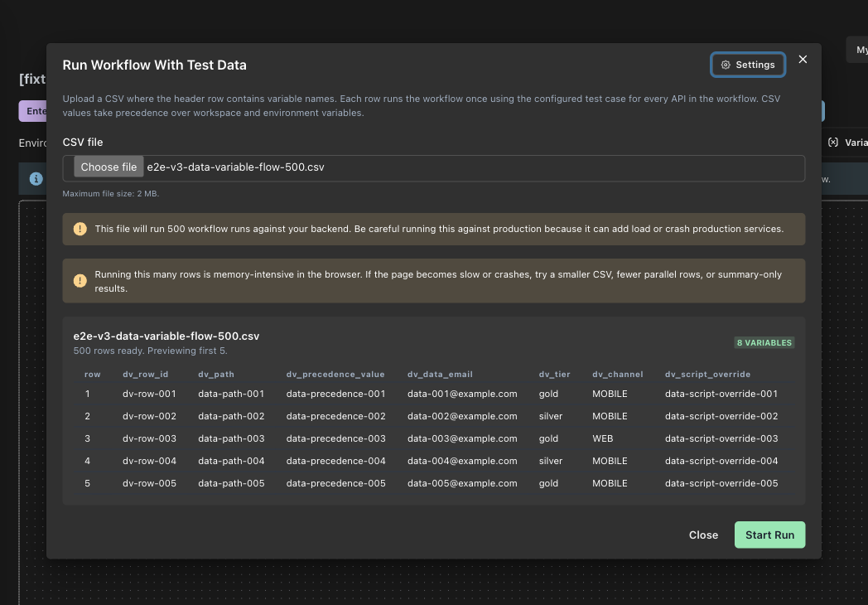Click the Maximum file size: 2 MB note
This screenshot has width=868, height=605.
click(x=110, y=193)
